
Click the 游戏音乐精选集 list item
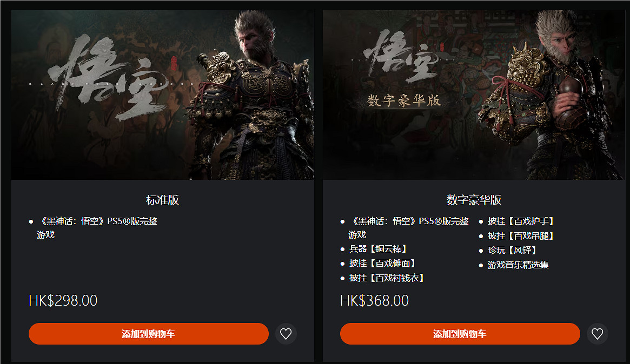pos(518,265)
